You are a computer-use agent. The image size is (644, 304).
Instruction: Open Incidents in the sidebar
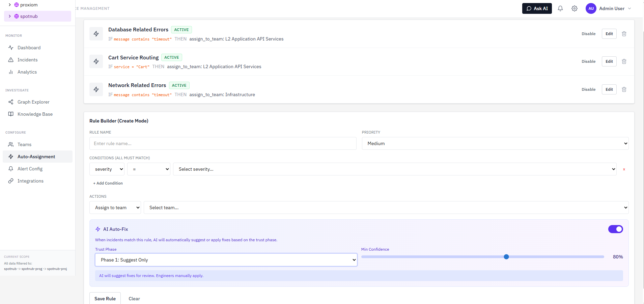click(x=27, y=60)
